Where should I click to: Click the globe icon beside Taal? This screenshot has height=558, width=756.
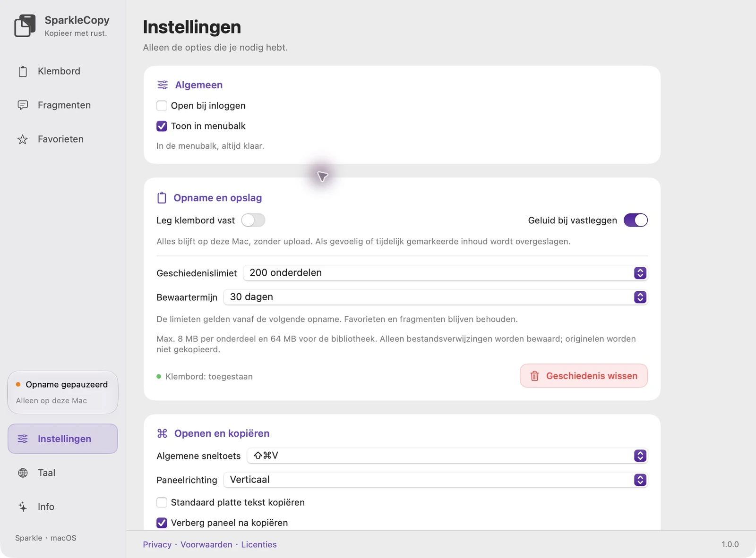click(23, 473)
